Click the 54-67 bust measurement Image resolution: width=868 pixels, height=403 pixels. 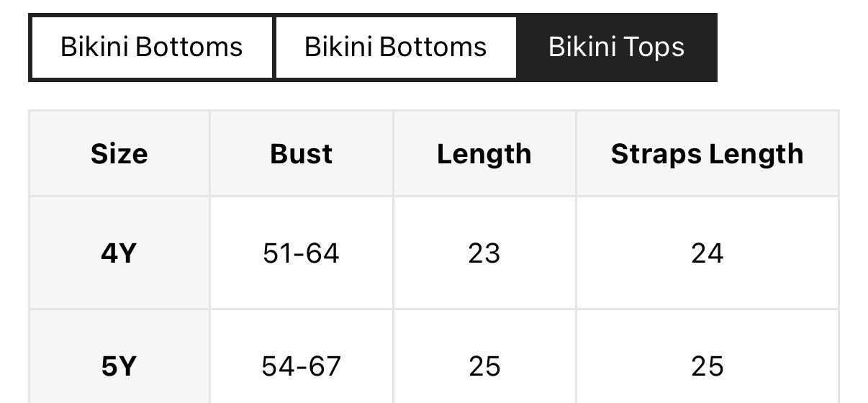[x=302, y=366]
